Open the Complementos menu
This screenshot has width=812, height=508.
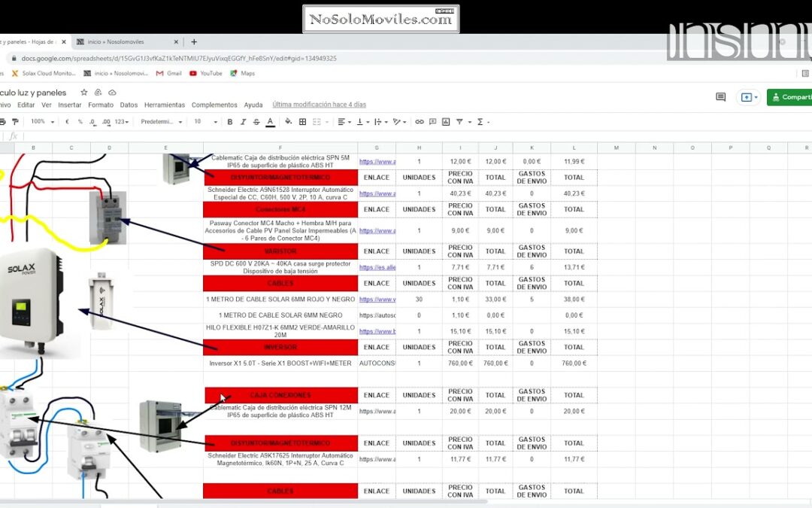214,105
